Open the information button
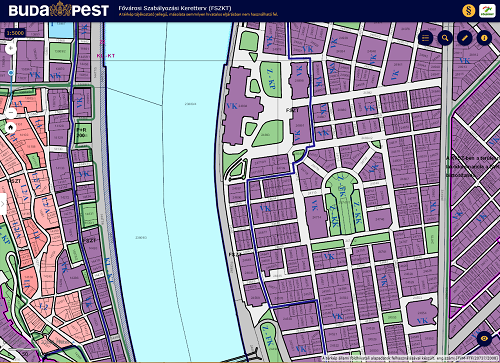500x363 pixels. point(484,38)
